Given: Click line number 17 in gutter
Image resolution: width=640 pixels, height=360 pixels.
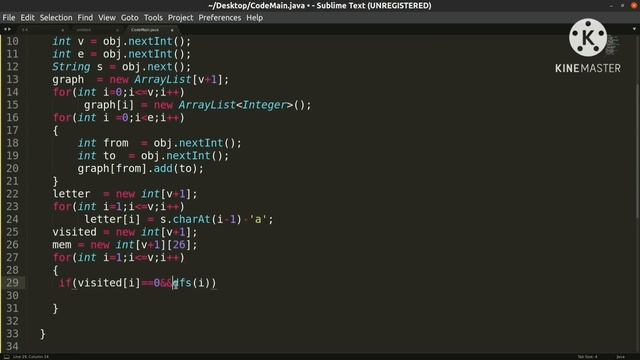Looking at the screenshot, I should coord(12,130).
